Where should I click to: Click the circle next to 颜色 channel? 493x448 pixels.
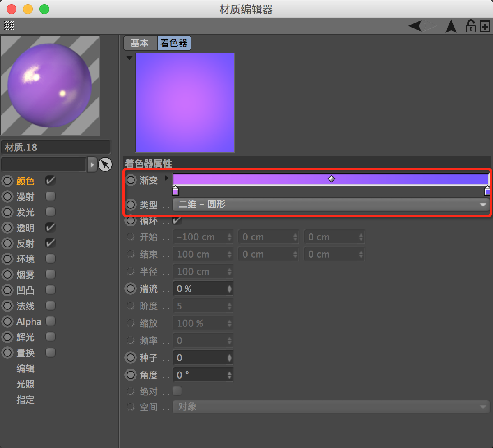point(7,181)
